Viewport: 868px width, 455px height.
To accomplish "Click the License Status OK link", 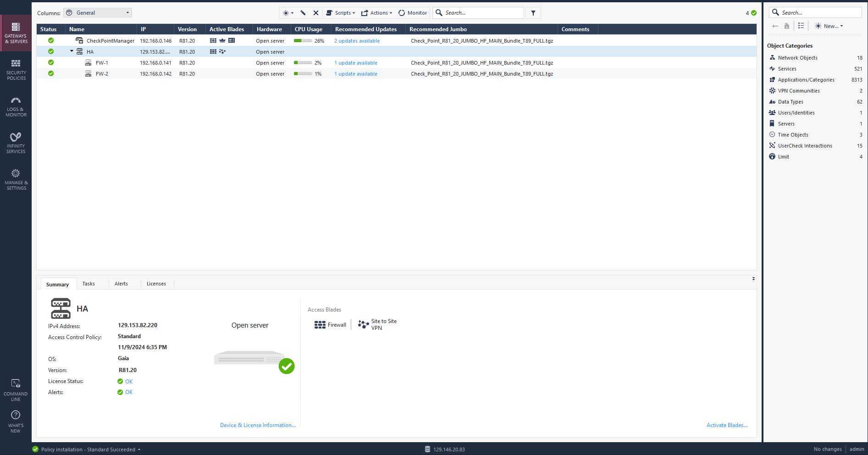I will click(x=129, y=381).
